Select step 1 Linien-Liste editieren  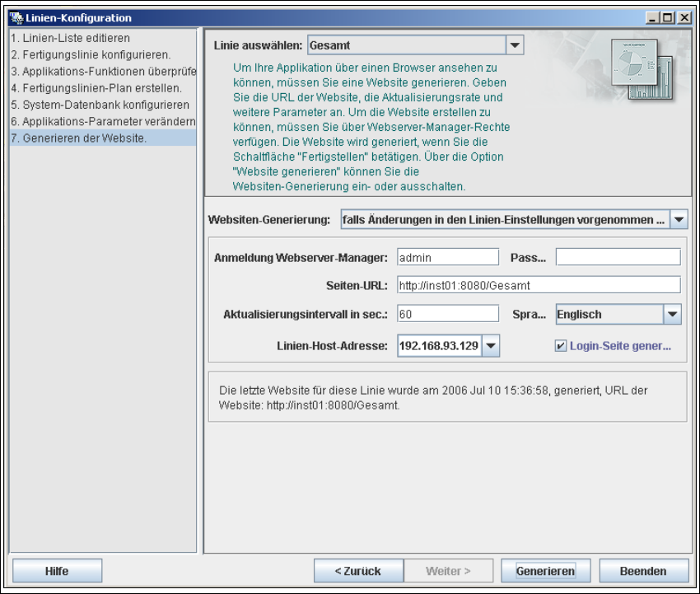tap(103, 38)
